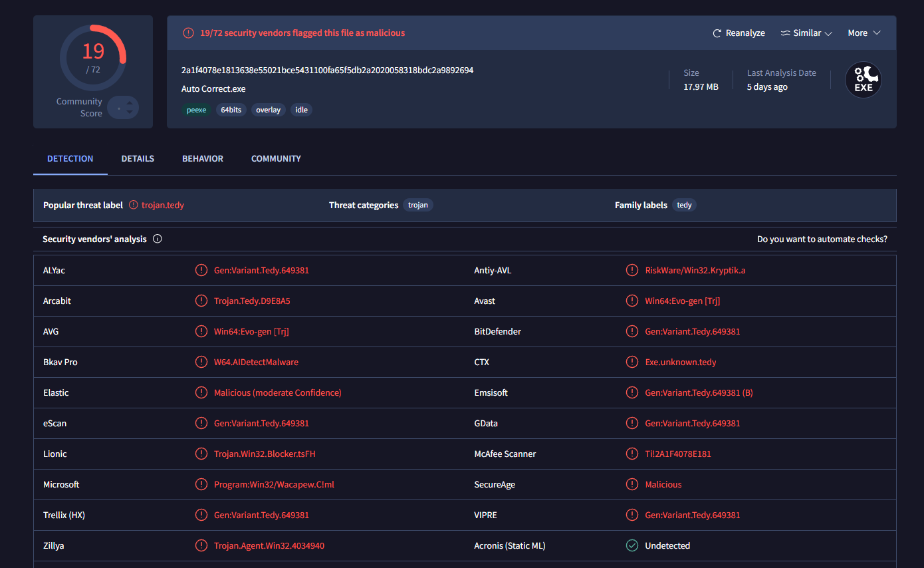Click the warning icon in the GData row

coord(632,423)
